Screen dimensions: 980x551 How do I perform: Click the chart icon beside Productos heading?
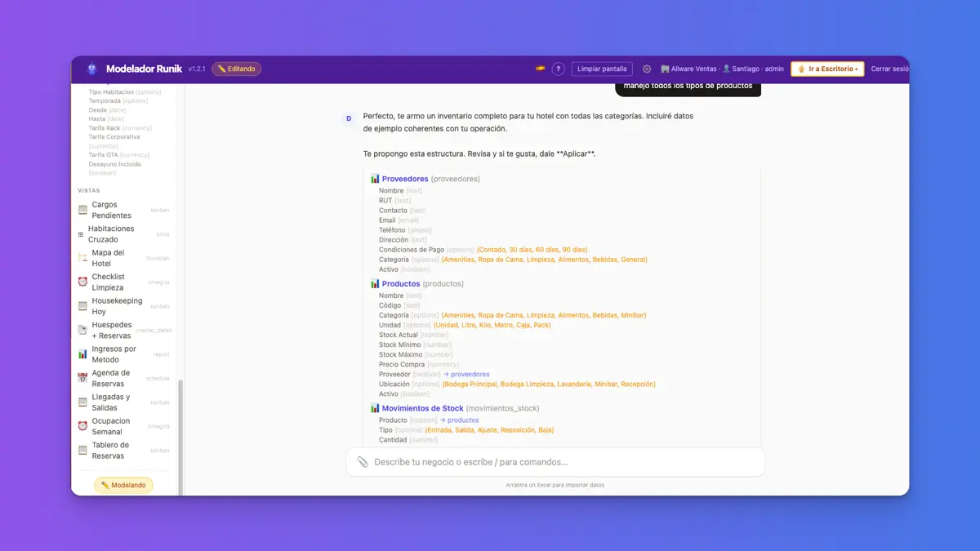point(375,284)
